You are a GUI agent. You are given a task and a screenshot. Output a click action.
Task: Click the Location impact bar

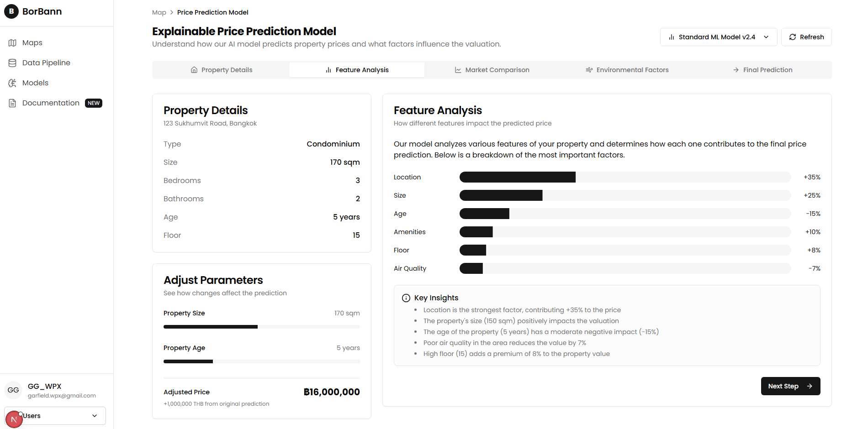625,177
